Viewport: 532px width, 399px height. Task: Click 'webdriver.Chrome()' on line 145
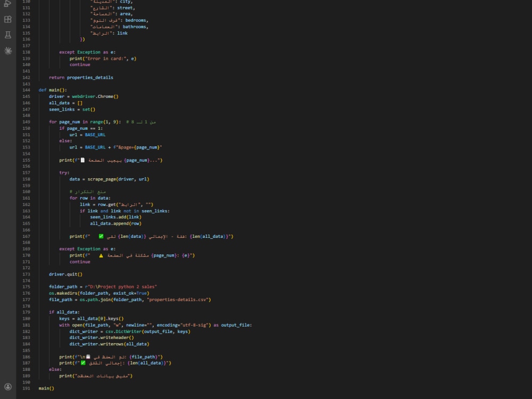(95, 96)
